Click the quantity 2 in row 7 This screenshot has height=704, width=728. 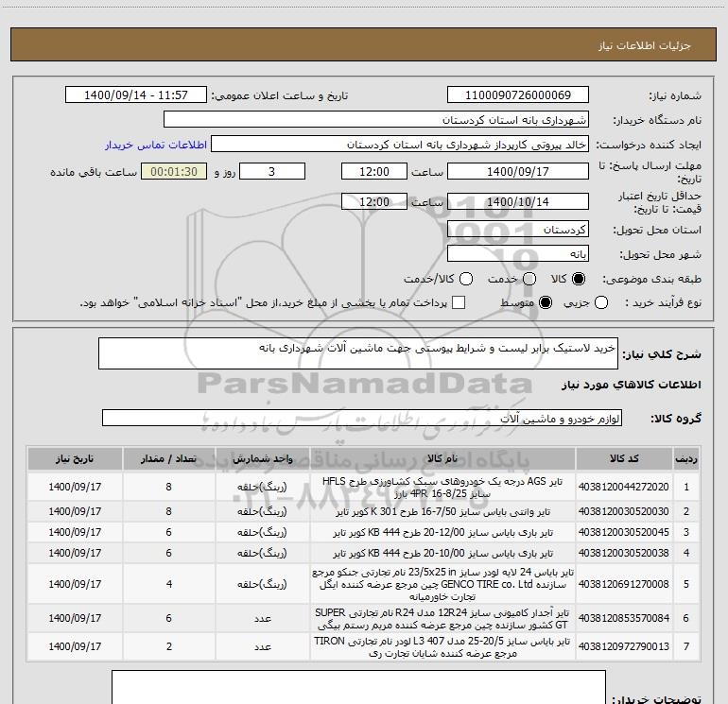169,646
